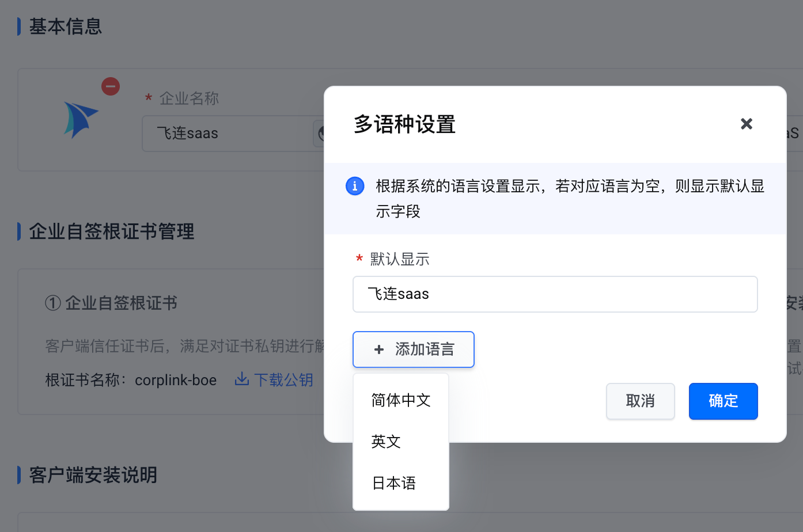Image resolution: width=803 pixels, height=532 pixels.
Task: Focus the 默认显示 text field
Action: [555, 294]
